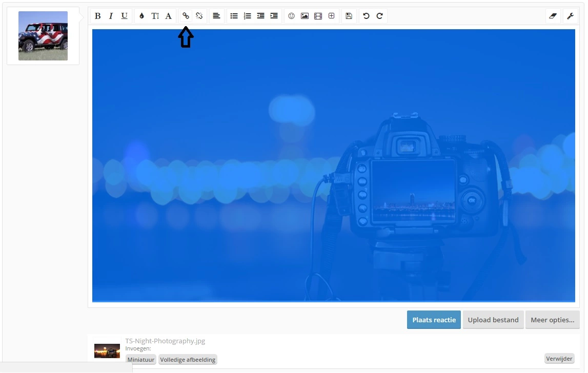588x373 pixels.
Task: Toggle bold text formatting
Action: (x=97, y=16)
